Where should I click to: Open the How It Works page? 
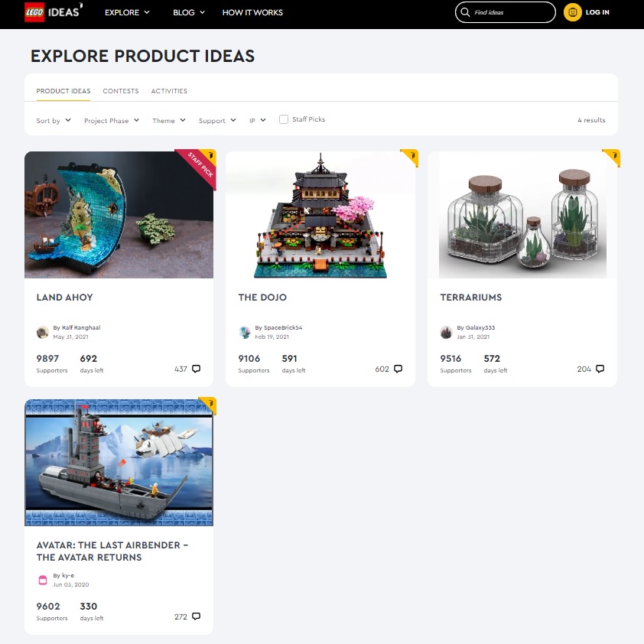pyautogui.click(x=252, y=12)
